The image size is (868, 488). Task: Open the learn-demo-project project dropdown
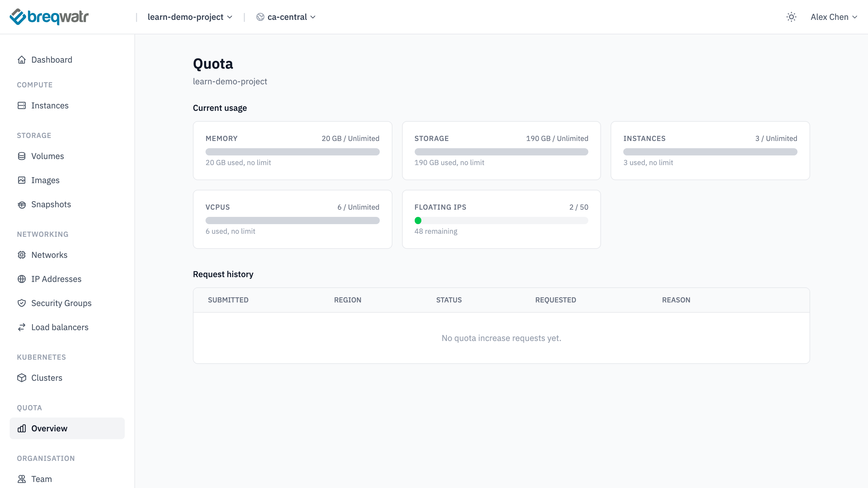coord(190,17)
